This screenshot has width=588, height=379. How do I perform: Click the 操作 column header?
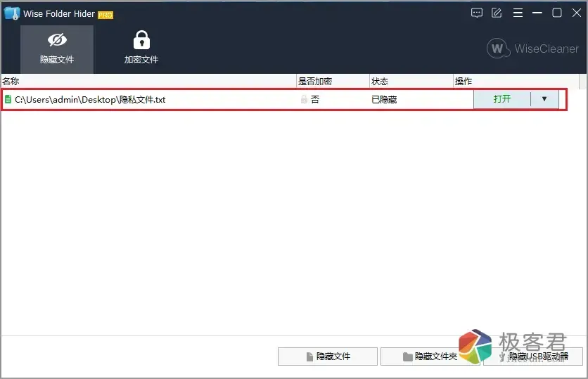(516, 82)
